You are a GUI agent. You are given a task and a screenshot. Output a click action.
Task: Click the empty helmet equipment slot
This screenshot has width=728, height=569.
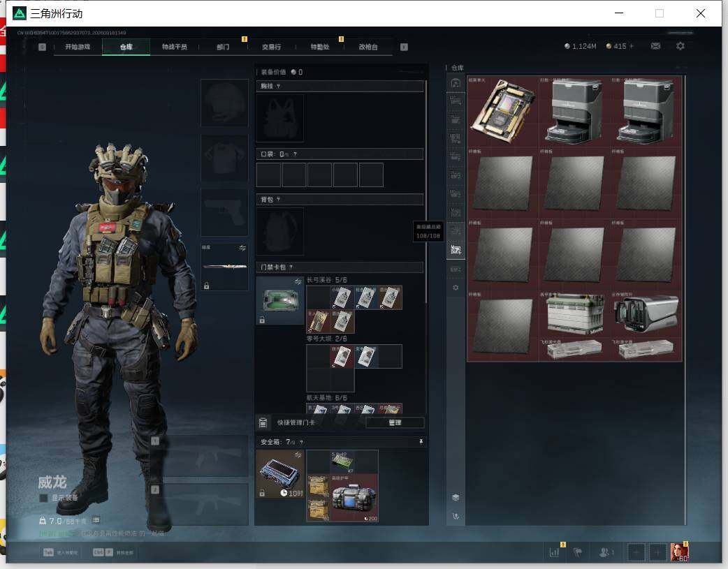click(x=224, y=103)
